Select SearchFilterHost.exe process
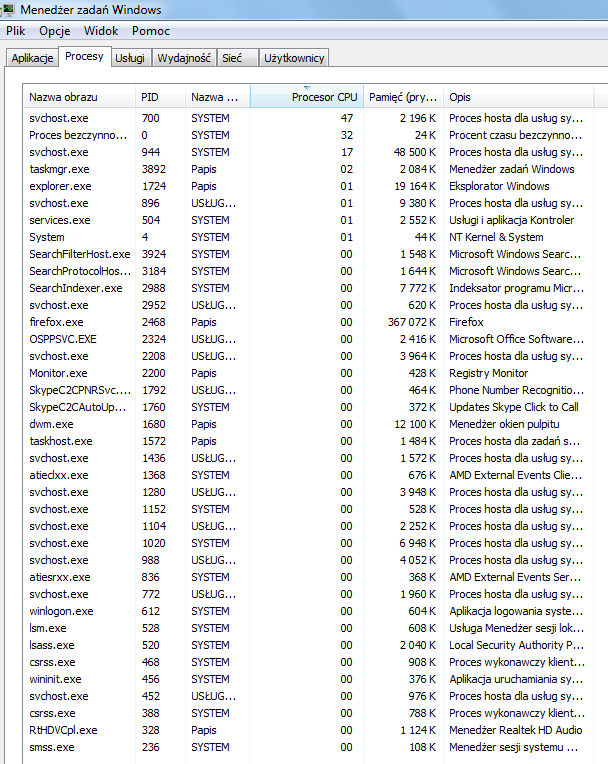Image resolution: width=608 pixels, height=764 pixels. point(308,254)
